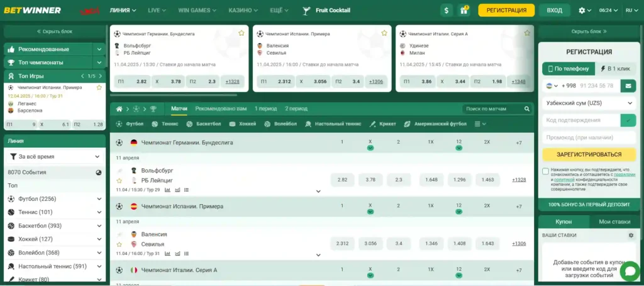Click the featured matches horizontal scrollbar

tap(174, 95)
